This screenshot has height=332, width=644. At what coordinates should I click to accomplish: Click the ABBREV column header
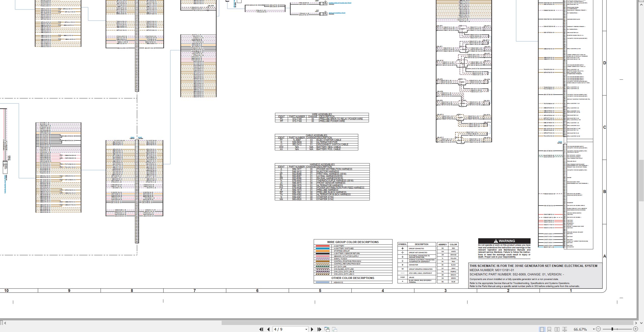(x=442, y=244)
